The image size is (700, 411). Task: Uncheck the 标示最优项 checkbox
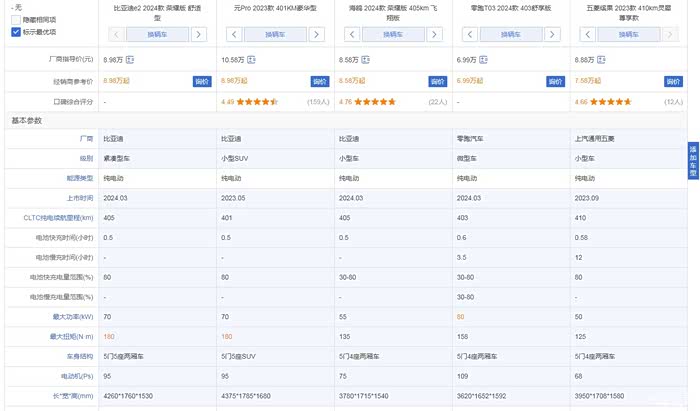coord(16,32)
